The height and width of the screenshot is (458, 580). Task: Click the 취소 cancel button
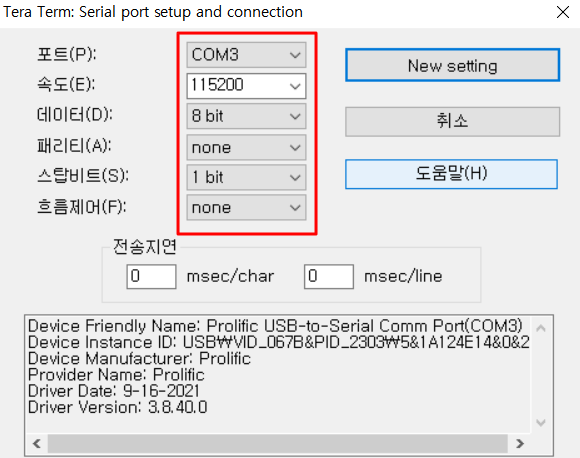click(x=452, y=122)
